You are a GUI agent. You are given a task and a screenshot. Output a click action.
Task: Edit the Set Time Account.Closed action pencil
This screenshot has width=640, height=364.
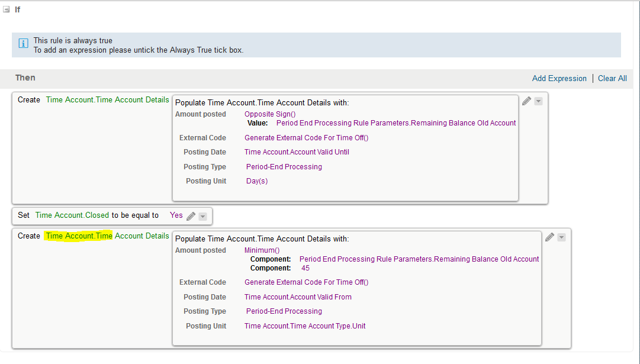(191, 216)
